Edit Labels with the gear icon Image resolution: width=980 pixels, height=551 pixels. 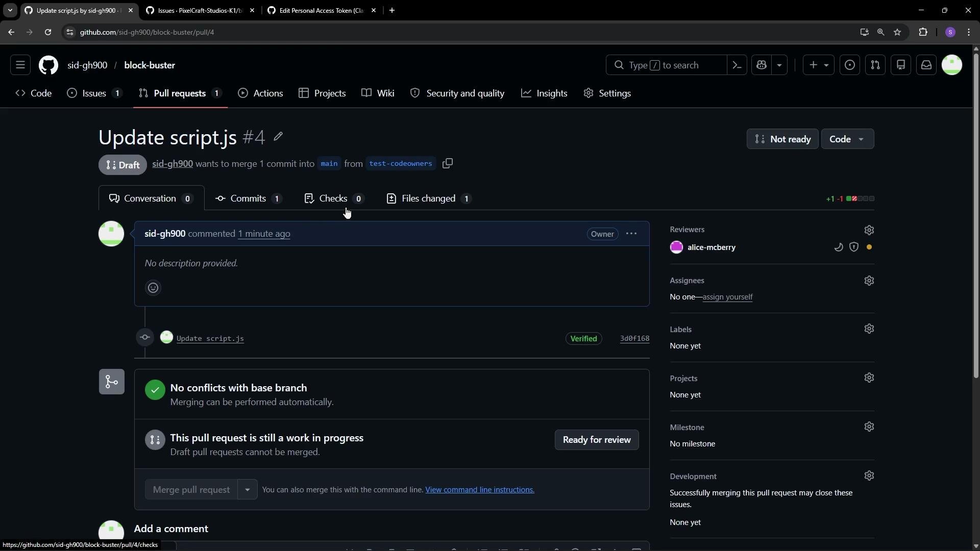[x=869, y=329]
